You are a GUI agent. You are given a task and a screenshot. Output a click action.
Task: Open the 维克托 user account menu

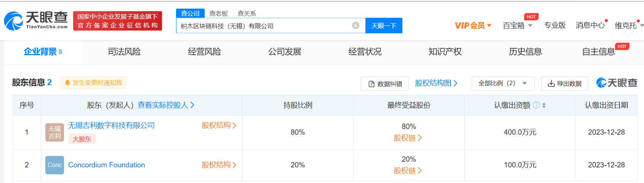629,25
